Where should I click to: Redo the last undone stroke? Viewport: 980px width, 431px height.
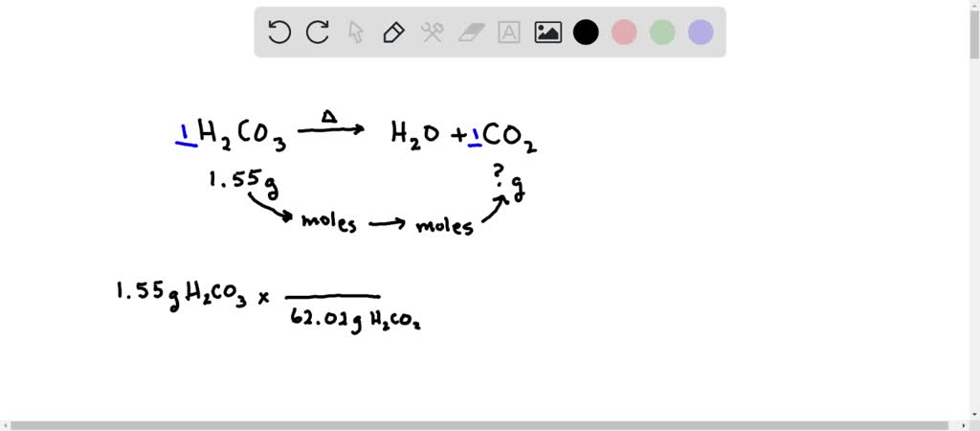pyautogui.click(x=318, y=32)
